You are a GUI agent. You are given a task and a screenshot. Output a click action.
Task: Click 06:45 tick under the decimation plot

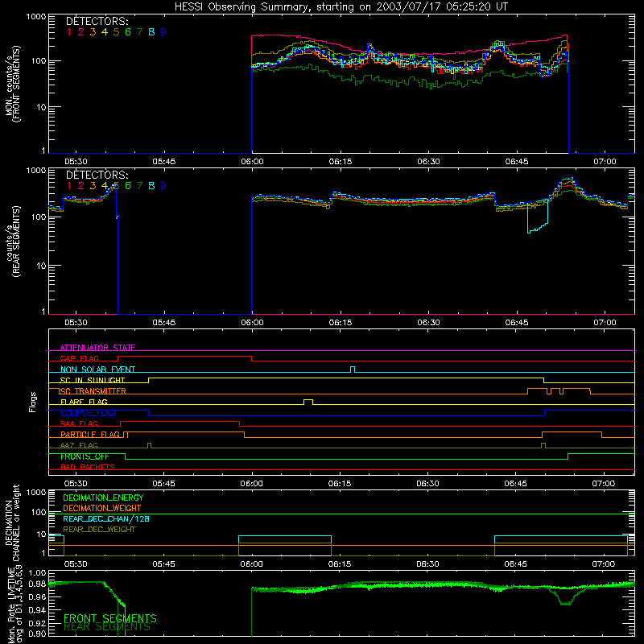coord(515,564)
